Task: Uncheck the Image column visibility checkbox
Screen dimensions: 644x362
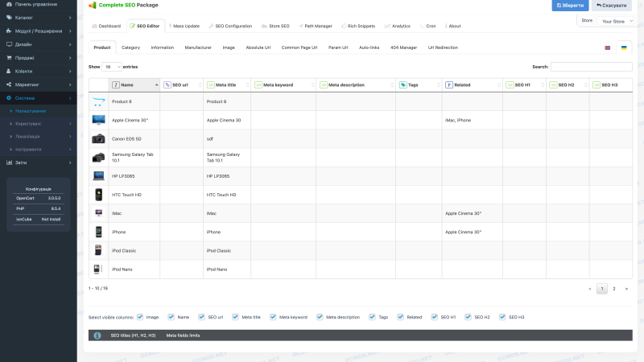Action: [140, 317]
